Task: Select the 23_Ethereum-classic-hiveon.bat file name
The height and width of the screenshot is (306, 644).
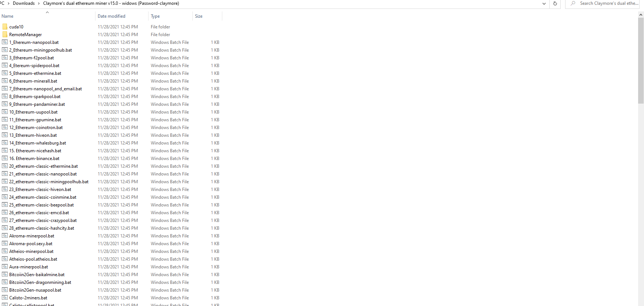Action: [40, 189]
